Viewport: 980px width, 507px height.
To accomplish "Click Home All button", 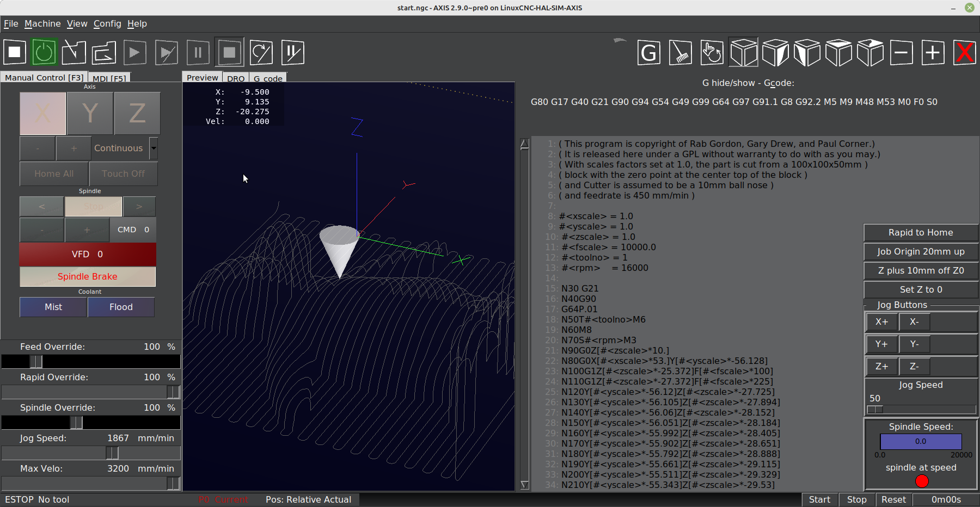I will coord(54,174).
